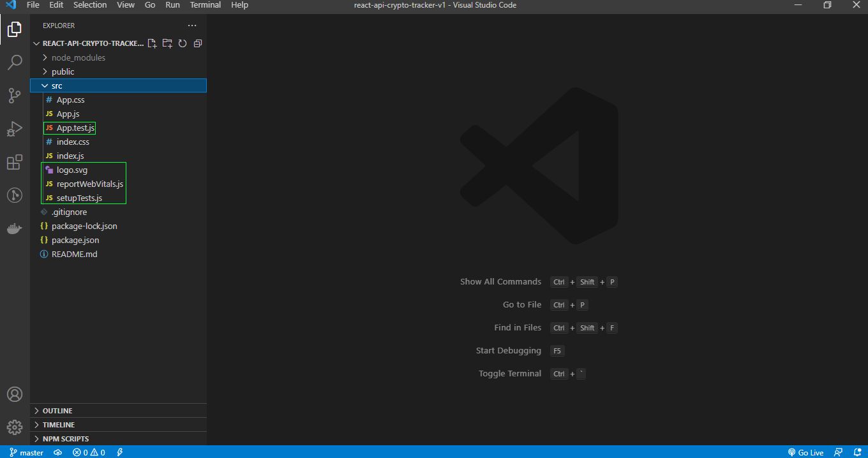Expand the NPM SCRIPTS section
The width and height of the screenshot is (868, 458).
click(118, 439)
